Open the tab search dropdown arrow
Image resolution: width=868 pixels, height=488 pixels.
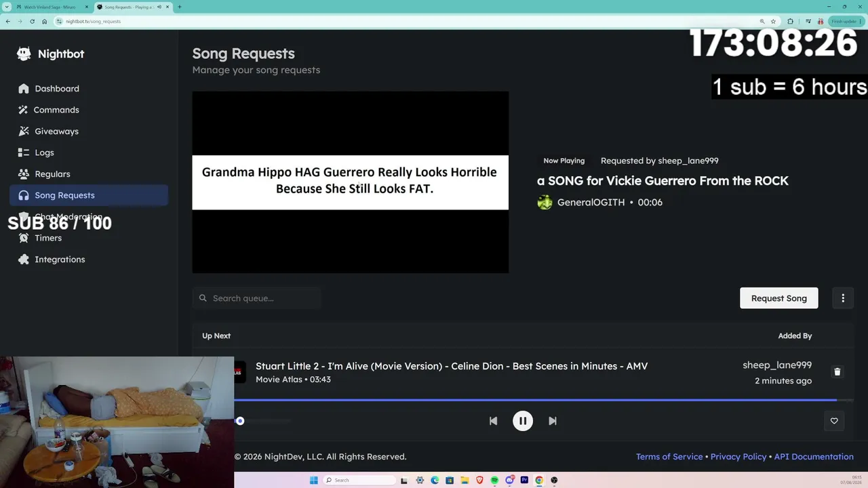7,7
